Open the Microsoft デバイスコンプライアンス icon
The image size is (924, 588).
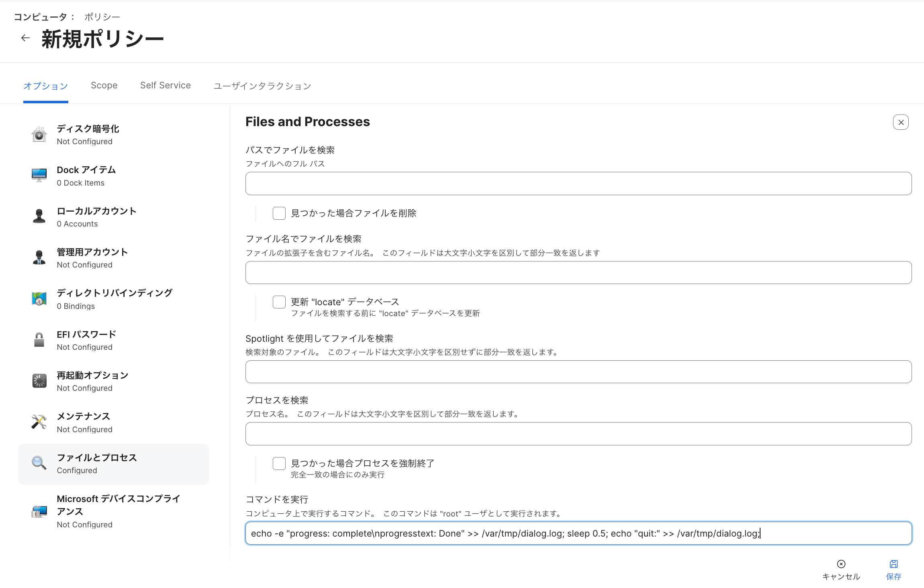(39, 511)
